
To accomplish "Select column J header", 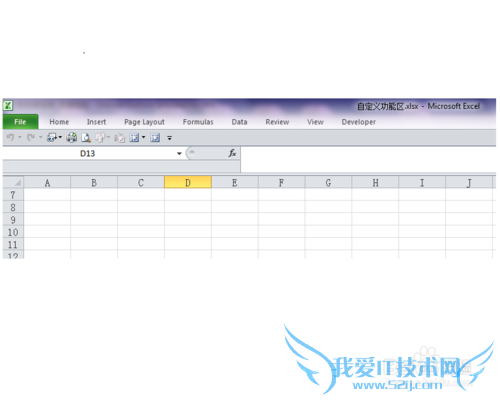I will pos(469,183).
